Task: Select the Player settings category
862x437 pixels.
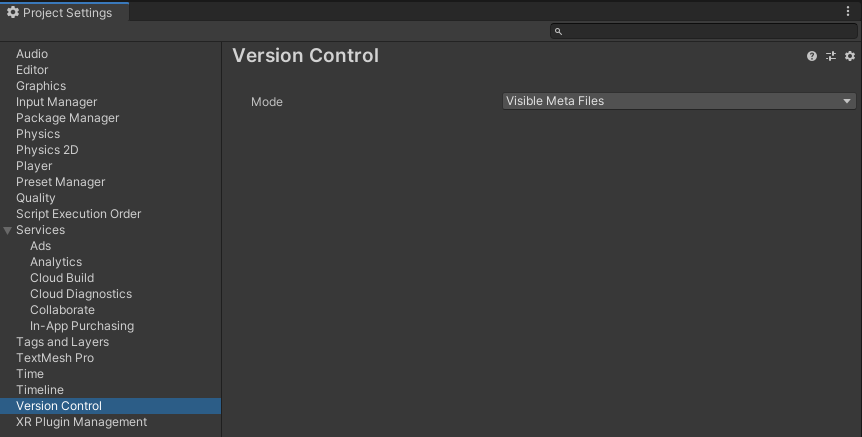Action: click(x=34, y=166)
